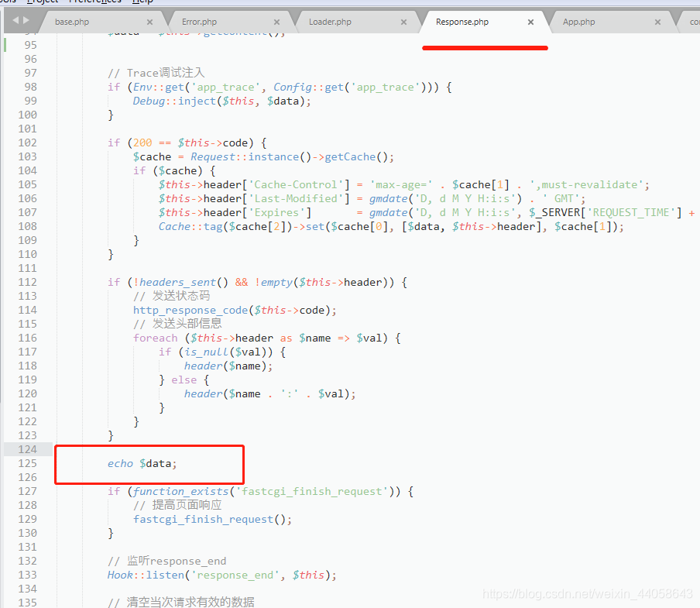This screenshot has width=700, height=608.
Task: Place cursor on 'echo $data;' line
Action: (142, 464)
